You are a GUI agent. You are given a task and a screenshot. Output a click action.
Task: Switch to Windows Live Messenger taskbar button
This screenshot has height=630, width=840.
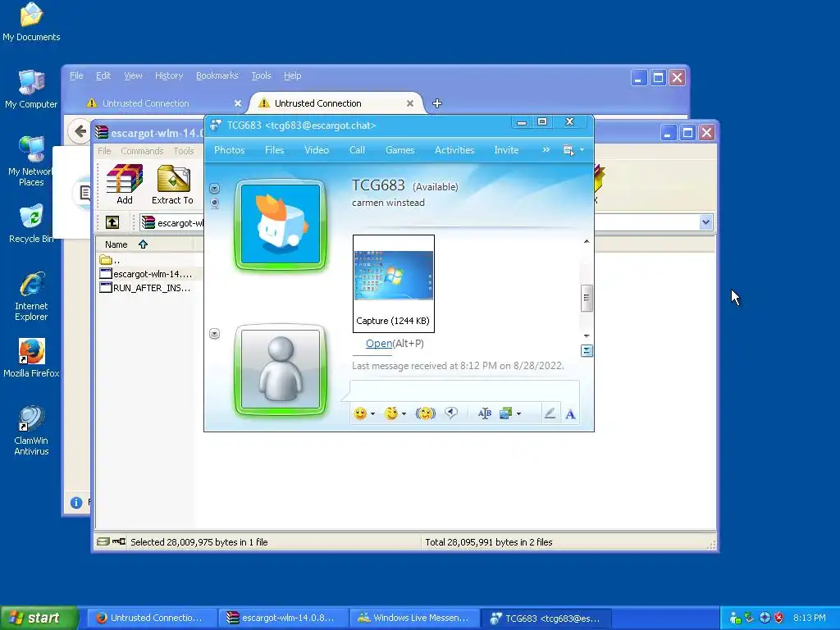point(413,618)
